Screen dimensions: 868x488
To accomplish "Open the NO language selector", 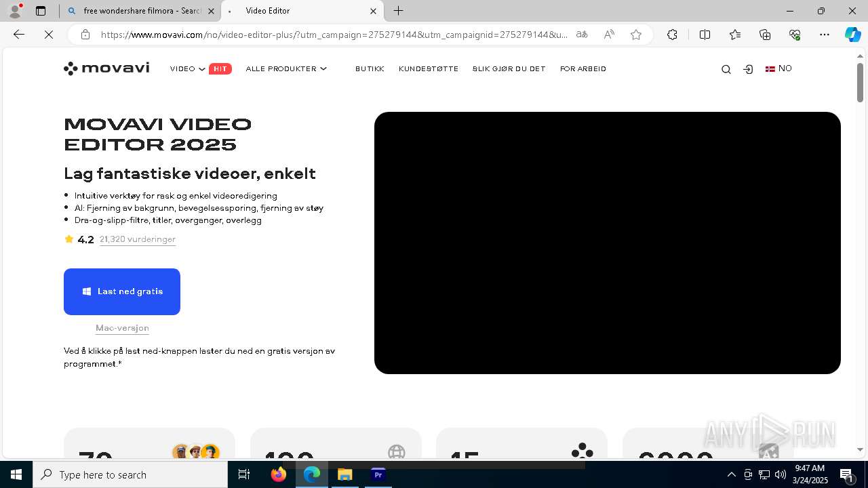I will [778, 68].
